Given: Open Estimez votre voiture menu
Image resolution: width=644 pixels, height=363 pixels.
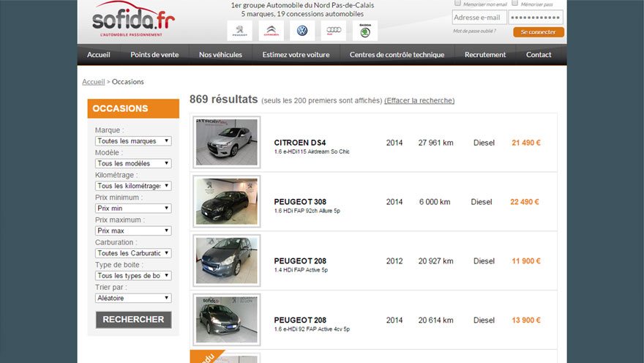Looking at the screenshot, I should tap(296, 55).
